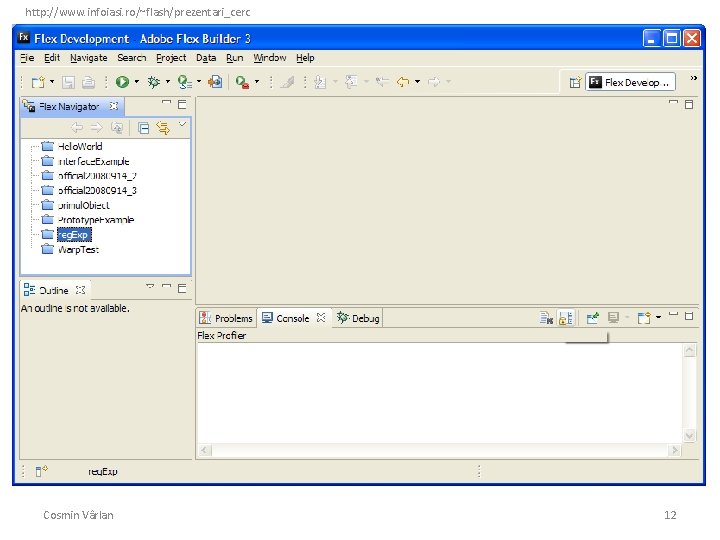Click the Clear Console icon
Screen dimensions: 720x540
click(546, 318)
